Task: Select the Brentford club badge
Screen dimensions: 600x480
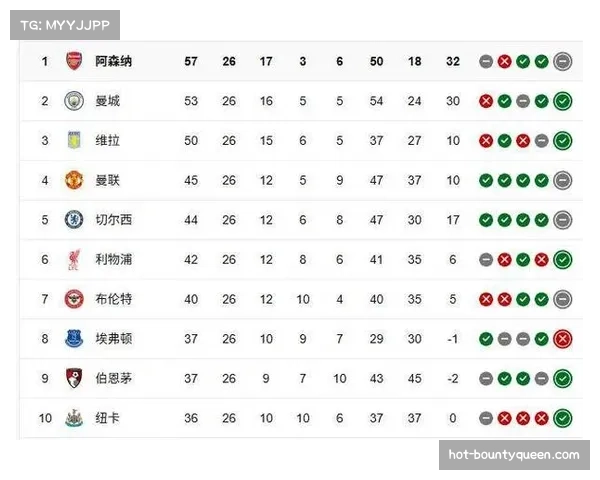Action: point(75,299)
